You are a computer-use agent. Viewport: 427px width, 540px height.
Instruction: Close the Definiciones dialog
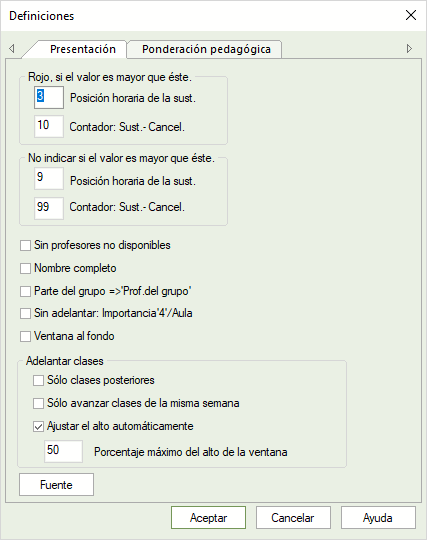pos(411,15)
